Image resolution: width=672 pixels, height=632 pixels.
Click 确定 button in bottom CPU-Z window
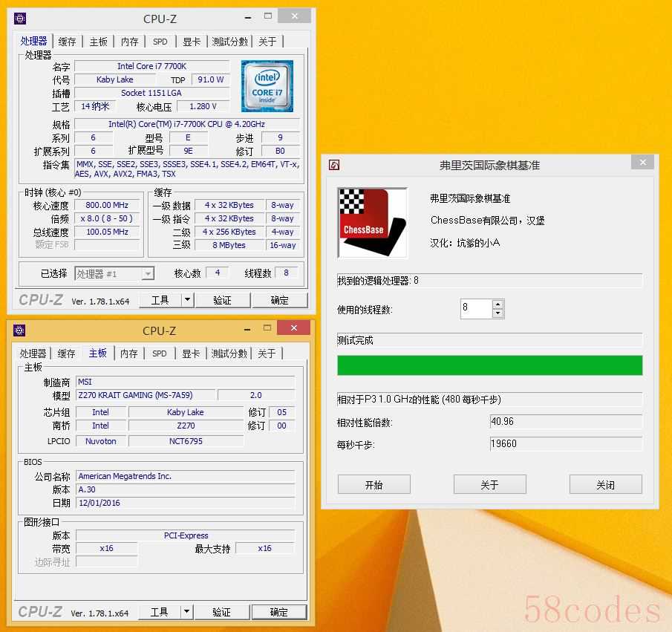tap(278, 612)
